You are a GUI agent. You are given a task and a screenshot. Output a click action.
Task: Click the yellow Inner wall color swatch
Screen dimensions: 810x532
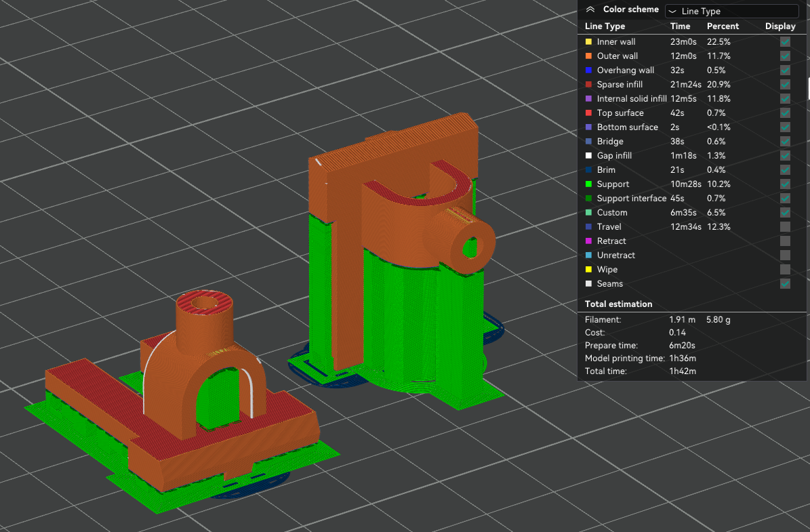coord(588,42)
